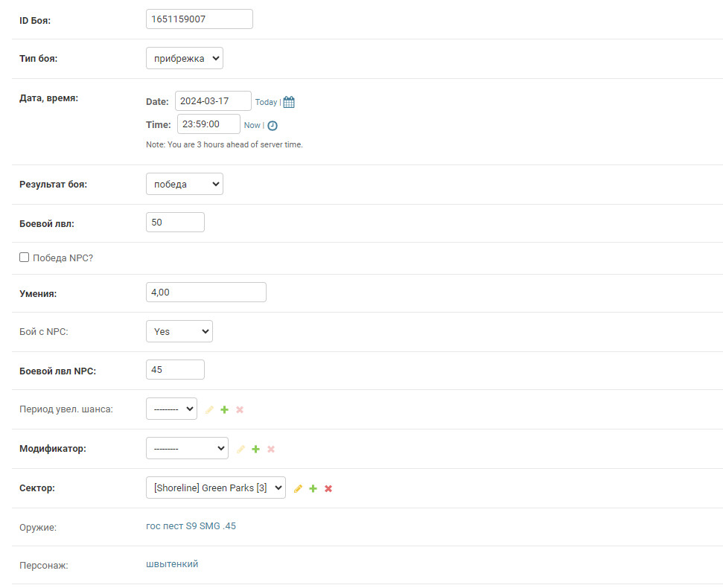Click the Персонаж: label
Screen dimensions: 723x588
[x=44, y=566]
